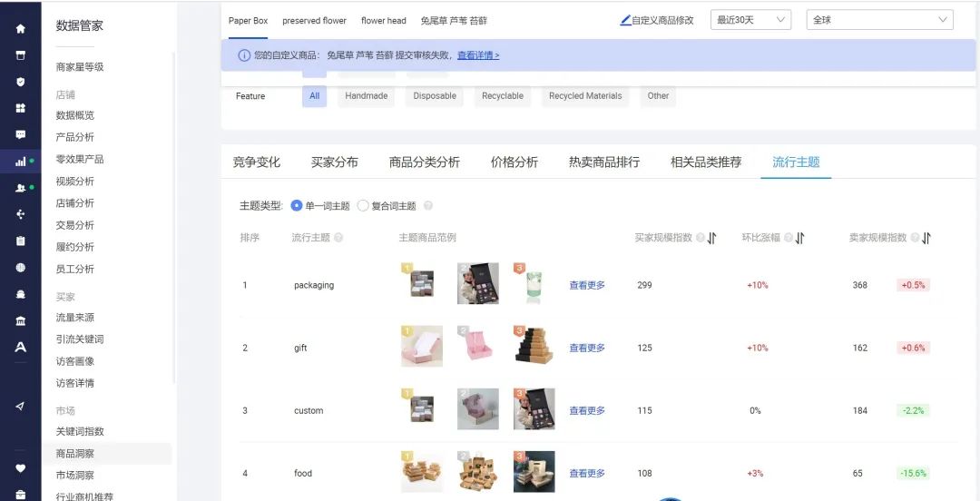The image size is (980, 501).
Task: Sort by 卖家规模指数 arrows
Action: point(926,238)
